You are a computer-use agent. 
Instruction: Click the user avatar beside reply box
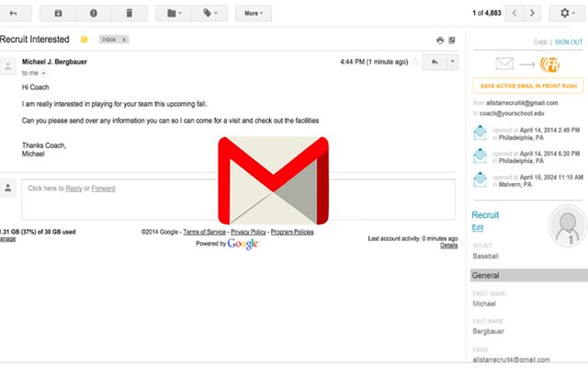(x=8, y=188)
